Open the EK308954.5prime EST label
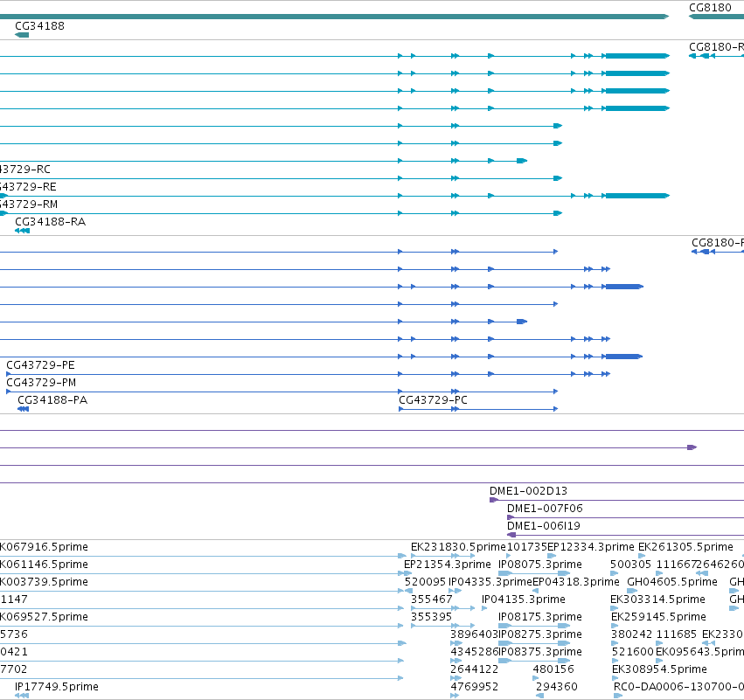 point(659,669)
